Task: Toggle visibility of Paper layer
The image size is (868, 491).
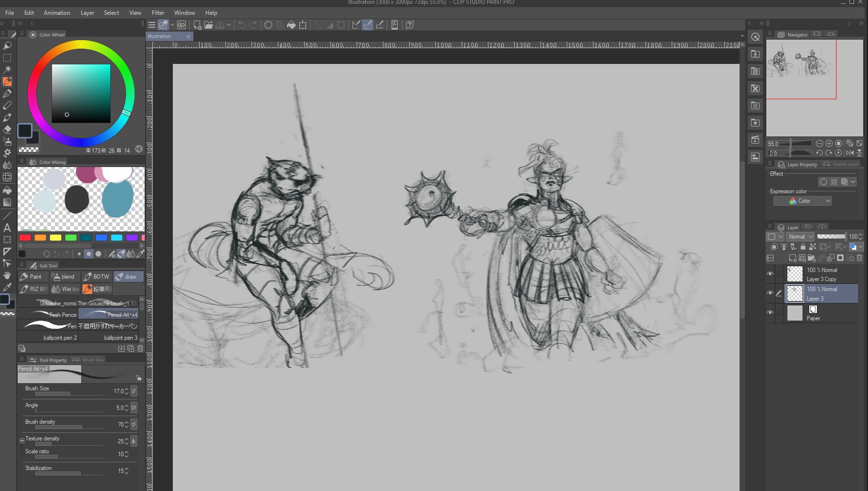Action: (x=770, y=313)
